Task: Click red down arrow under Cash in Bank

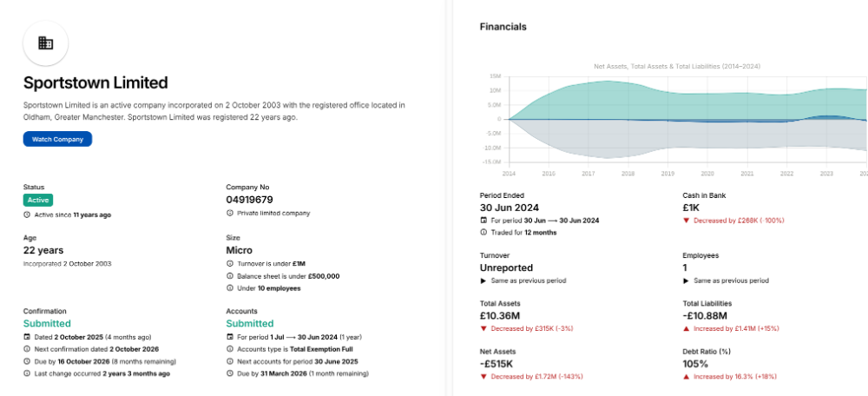Action: point(687,221)
